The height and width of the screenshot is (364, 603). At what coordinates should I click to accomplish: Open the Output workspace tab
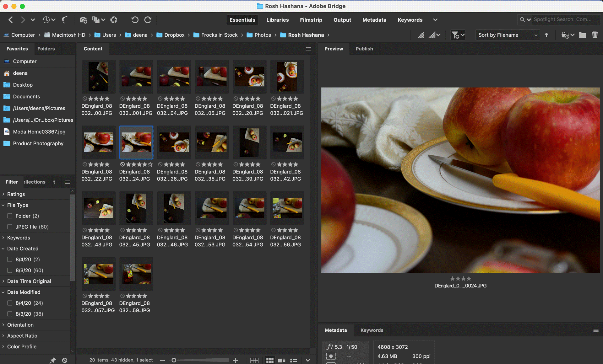[342, 20]
